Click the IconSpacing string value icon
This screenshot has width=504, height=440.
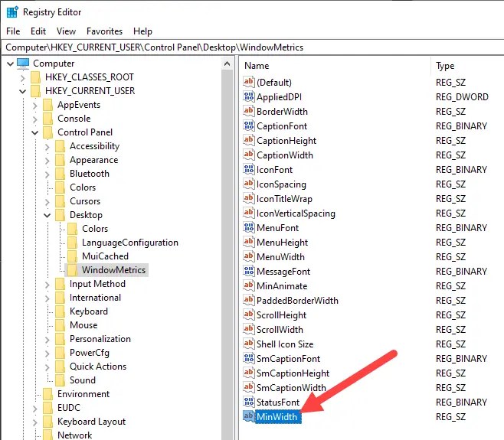click(249, 184)
